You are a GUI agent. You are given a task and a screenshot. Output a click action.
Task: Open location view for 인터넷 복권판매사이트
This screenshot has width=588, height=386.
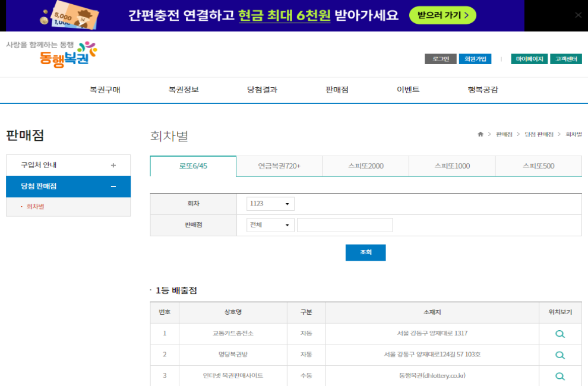point(559,375)
